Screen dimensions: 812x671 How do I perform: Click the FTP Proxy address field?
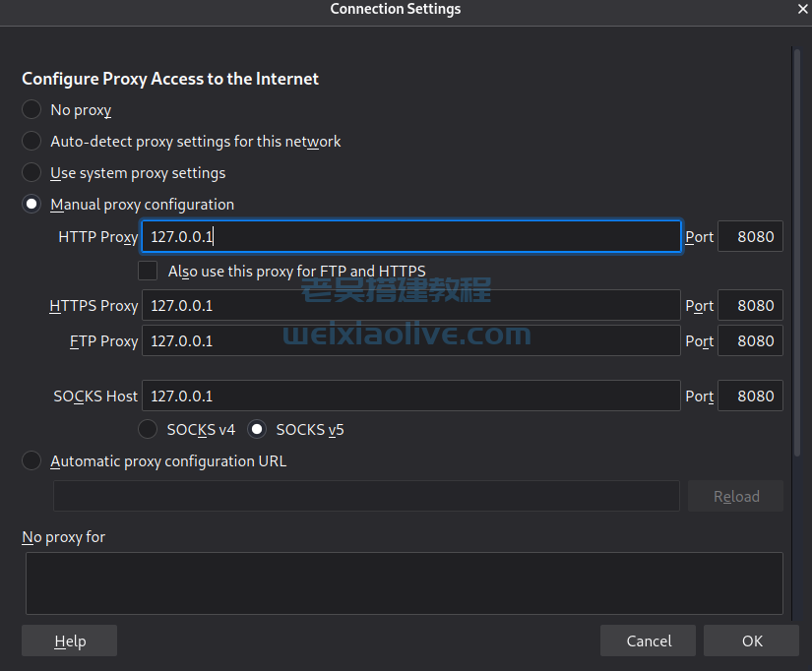[411, 340]
